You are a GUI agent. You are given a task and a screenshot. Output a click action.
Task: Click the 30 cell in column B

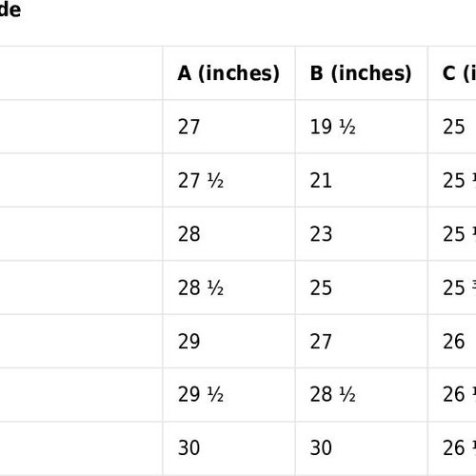(x=362, y=448)
